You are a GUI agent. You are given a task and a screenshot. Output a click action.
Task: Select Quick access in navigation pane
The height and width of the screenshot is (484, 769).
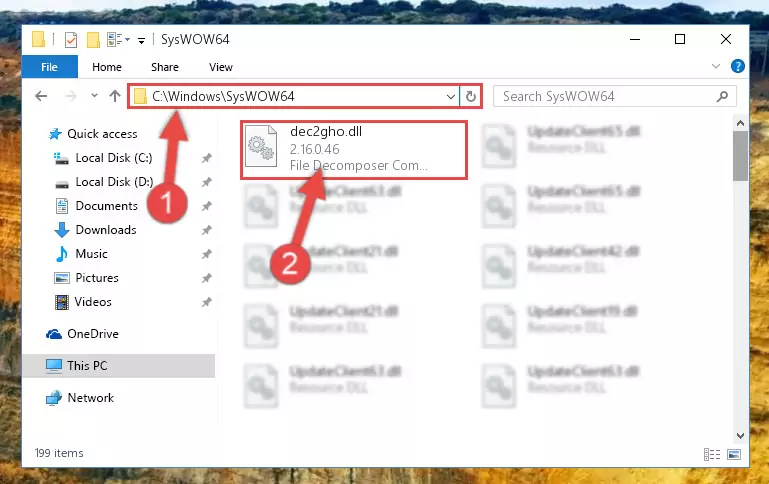point(102,134)
